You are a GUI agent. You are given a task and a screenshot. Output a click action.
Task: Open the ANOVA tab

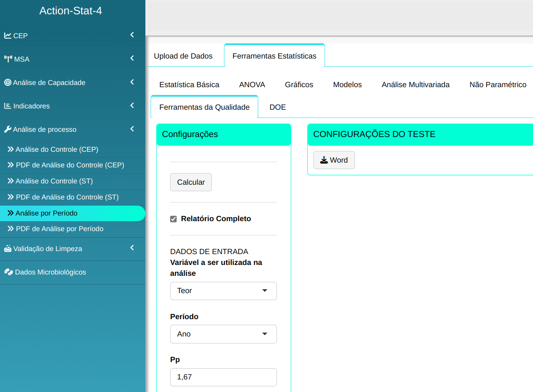pos(252,85)
